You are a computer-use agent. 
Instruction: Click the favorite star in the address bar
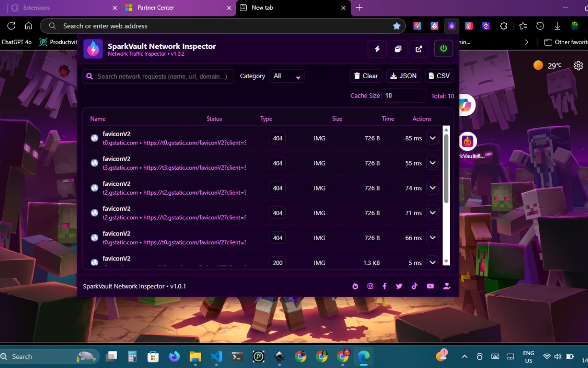click(397, 26)
